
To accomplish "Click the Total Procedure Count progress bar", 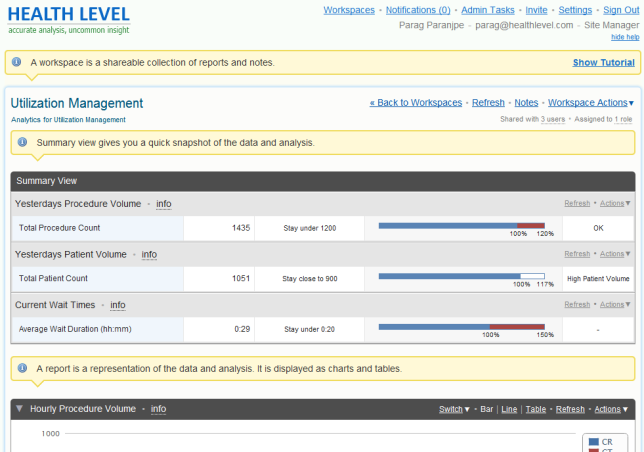I will 461,225.
